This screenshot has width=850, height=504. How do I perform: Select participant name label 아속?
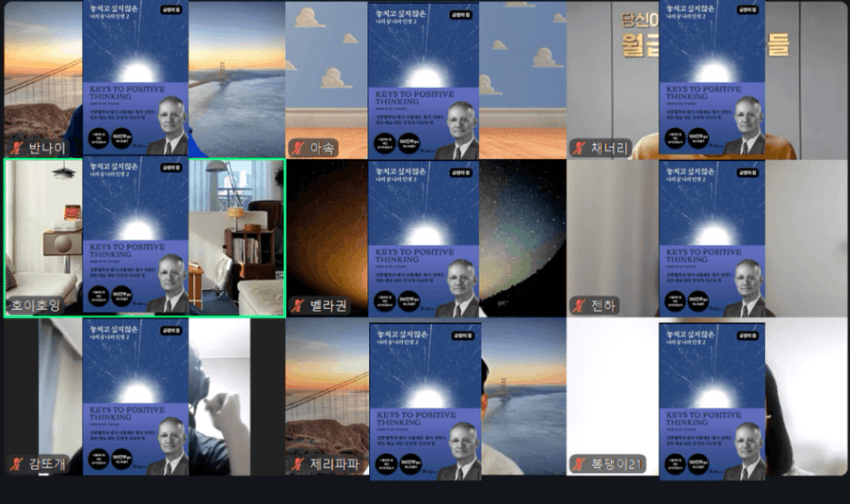(321, 148)
